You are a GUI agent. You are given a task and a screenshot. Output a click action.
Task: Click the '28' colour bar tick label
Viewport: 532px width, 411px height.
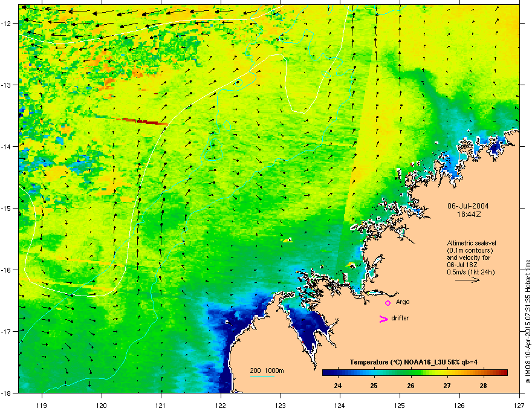pyautogui.click(x=483, y=385)
